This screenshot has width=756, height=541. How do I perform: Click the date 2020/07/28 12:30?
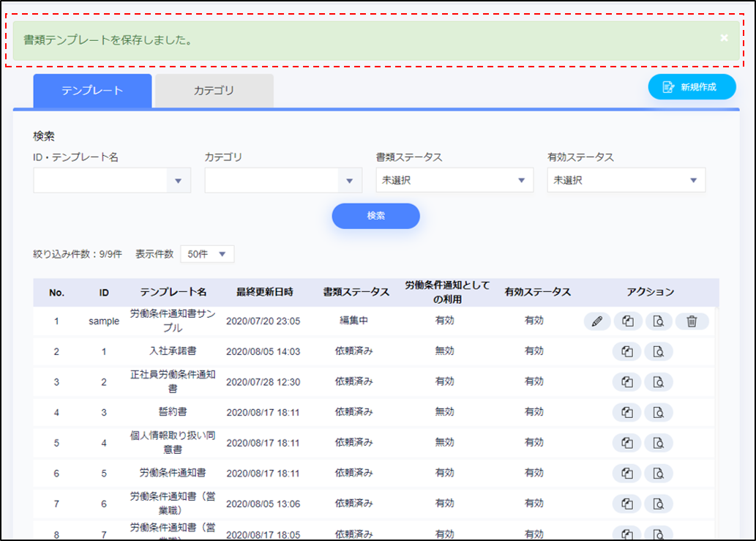263,382
